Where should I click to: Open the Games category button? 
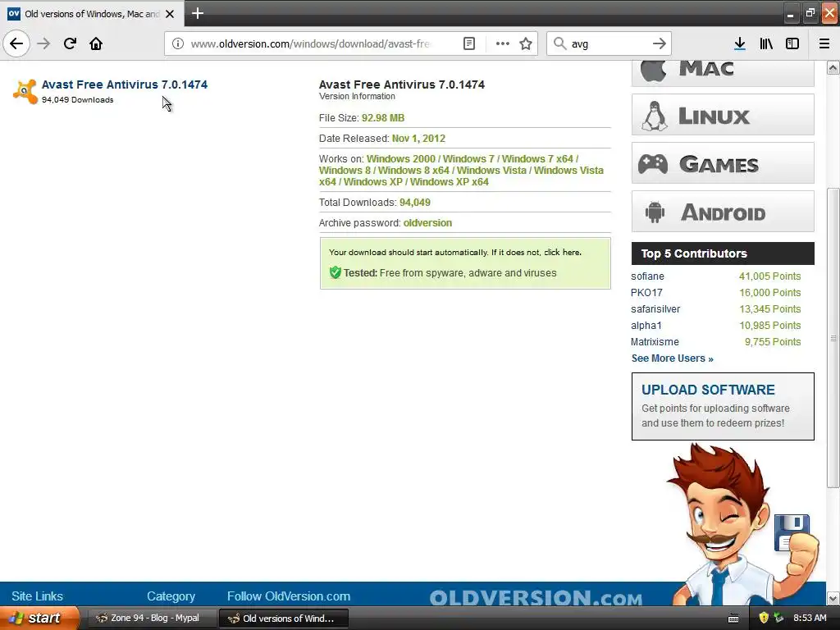point(723,163)
